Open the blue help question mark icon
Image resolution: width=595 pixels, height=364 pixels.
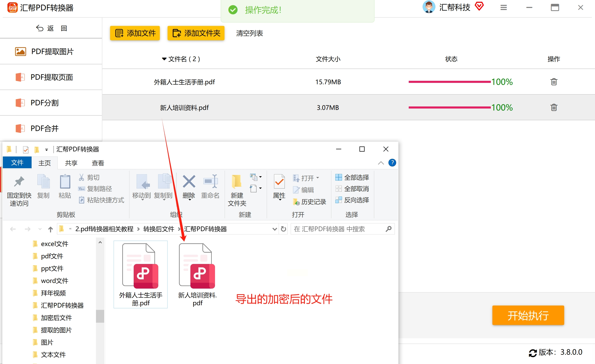(392, 163)
